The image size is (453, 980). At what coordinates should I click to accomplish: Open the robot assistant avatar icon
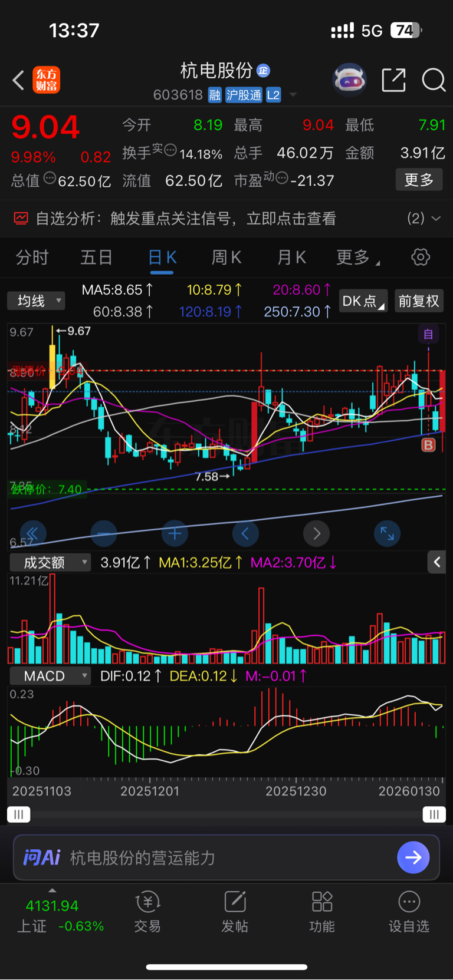349,80
